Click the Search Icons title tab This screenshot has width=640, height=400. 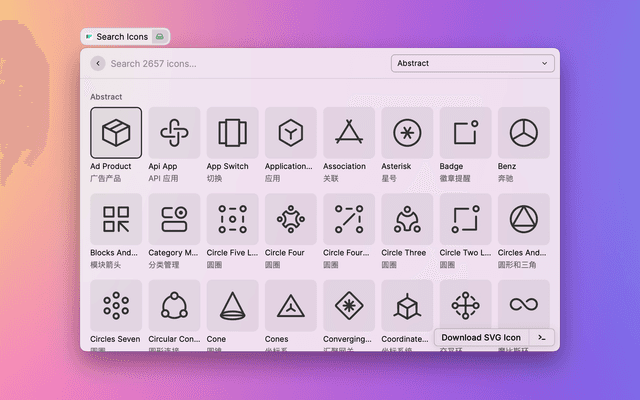point(121,37)
